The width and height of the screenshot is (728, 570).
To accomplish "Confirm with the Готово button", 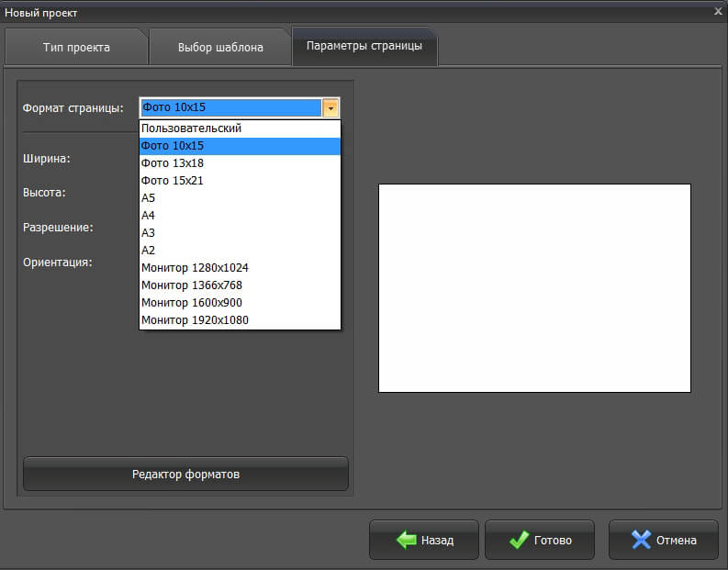I will click(540, 540).
